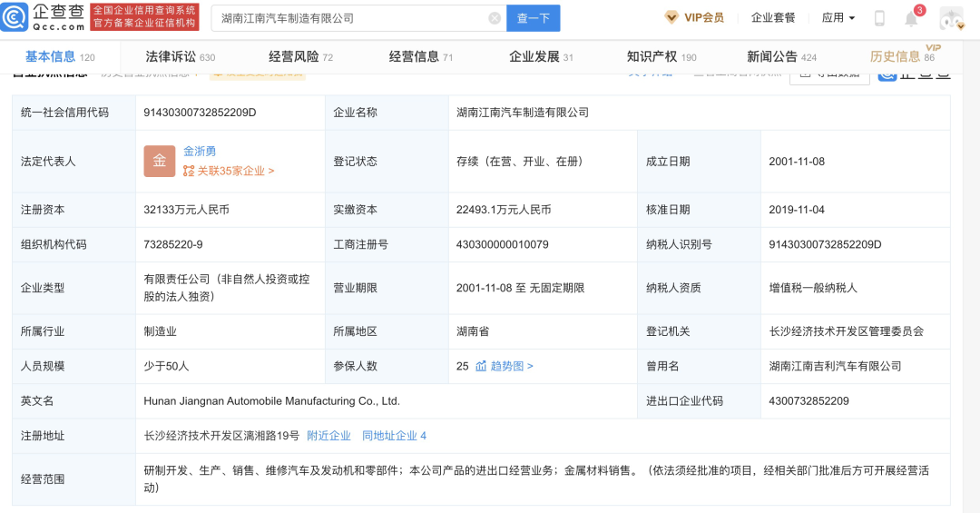
Task: Click the trend chart icon beside 25
Action: click(x=481, y=366)
